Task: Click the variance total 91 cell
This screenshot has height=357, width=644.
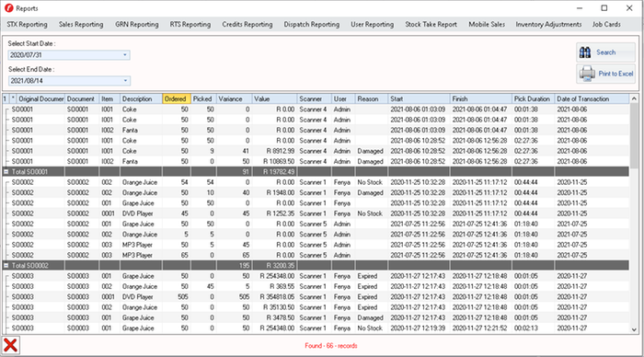Action: tap(234, 172)
